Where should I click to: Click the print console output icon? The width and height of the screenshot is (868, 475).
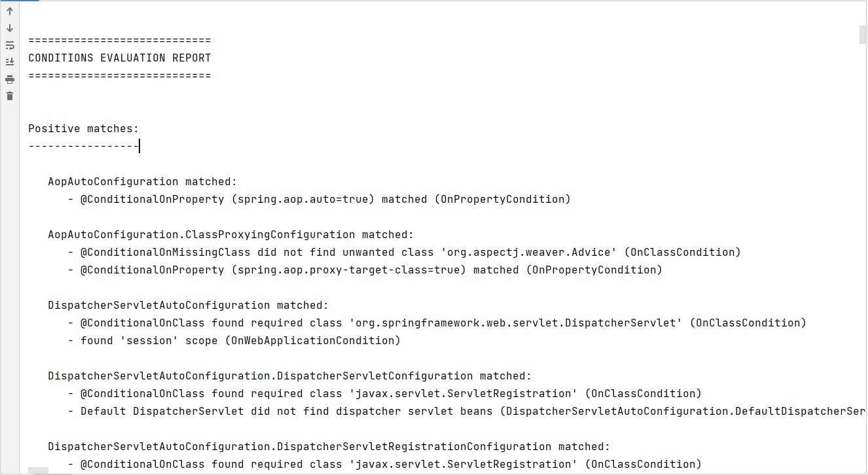10,79
